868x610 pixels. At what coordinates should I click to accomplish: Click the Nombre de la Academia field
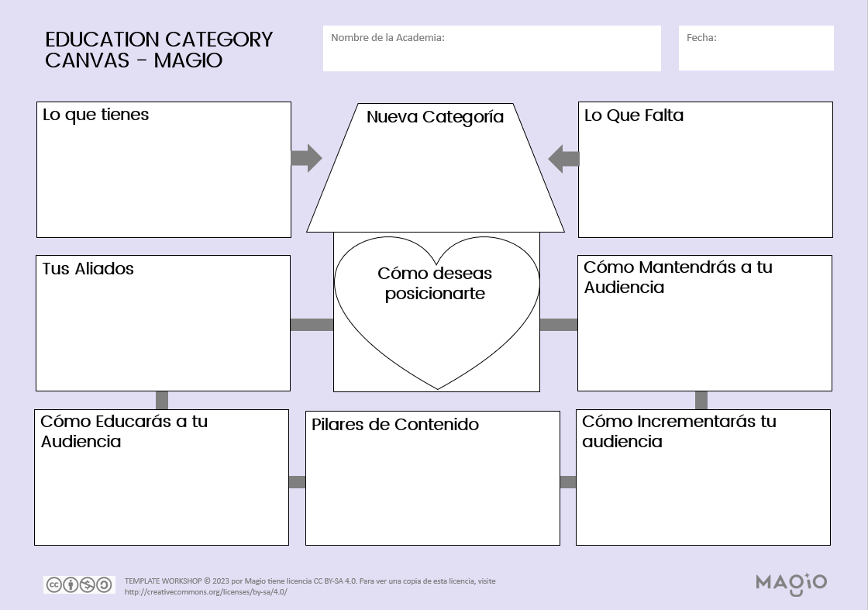click(x=491, y=48)
